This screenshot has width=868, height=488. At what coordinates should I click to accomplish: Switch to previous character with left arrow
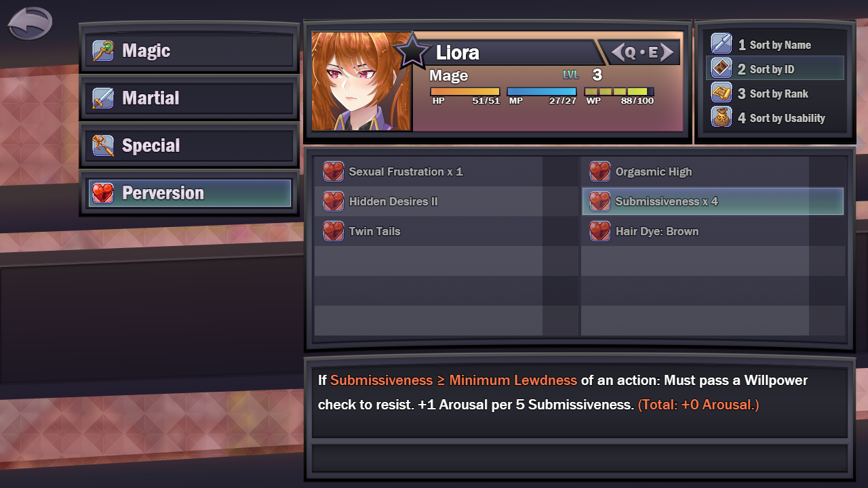618,52
